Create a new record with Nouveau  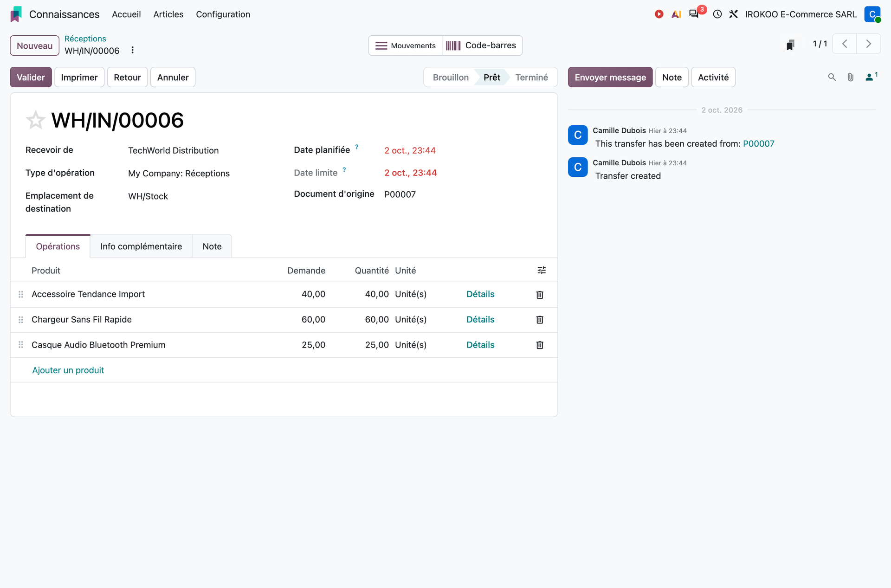tap(35, 45)
